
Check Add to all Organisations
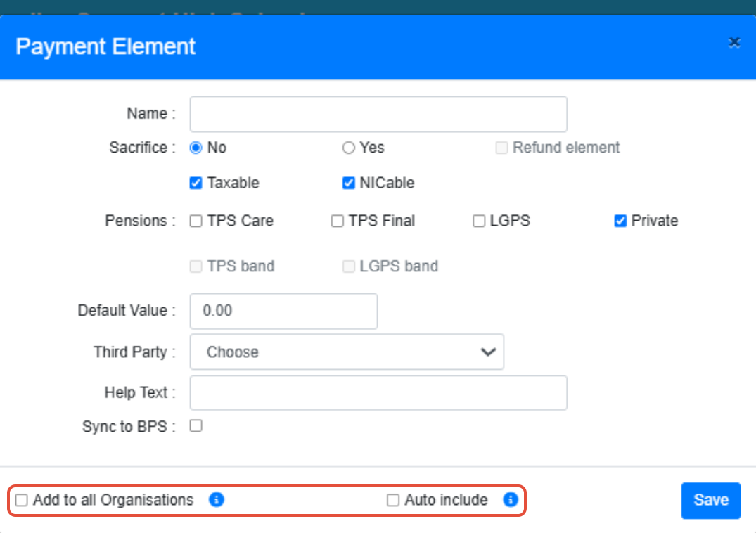(22, 500)
